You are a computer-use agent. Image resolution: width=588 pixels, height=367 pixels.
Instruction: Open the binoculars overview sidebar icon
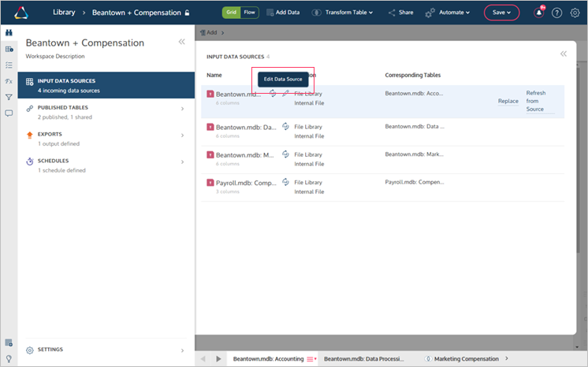tap(9, 32)
